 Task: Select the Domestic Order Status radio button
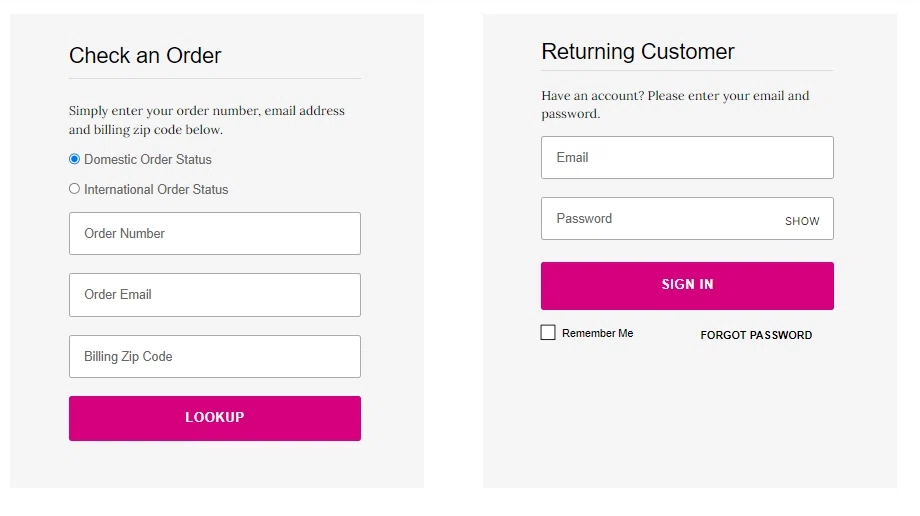pos(74,159)
